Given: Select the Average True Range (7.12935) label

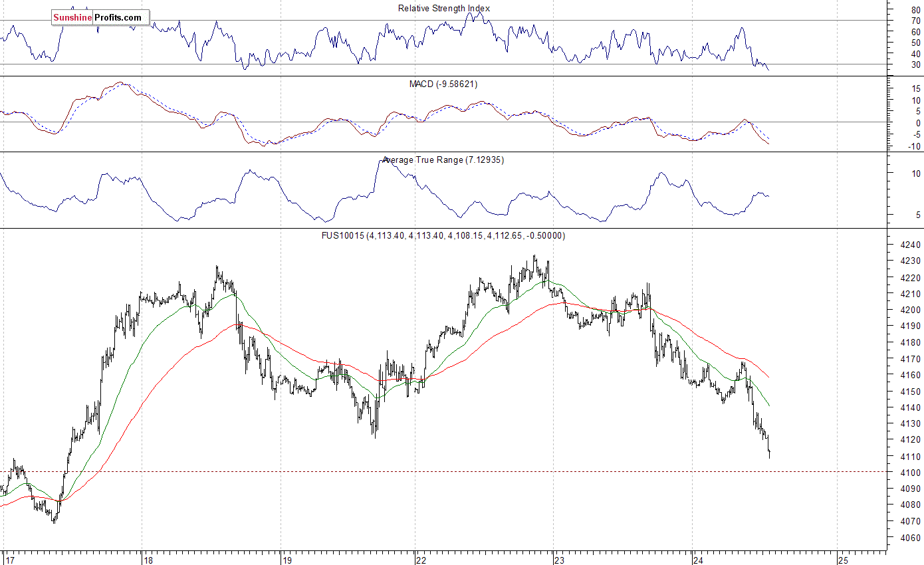Looking at the screenshot, I should pyautogui.click(x=443, y=160).
